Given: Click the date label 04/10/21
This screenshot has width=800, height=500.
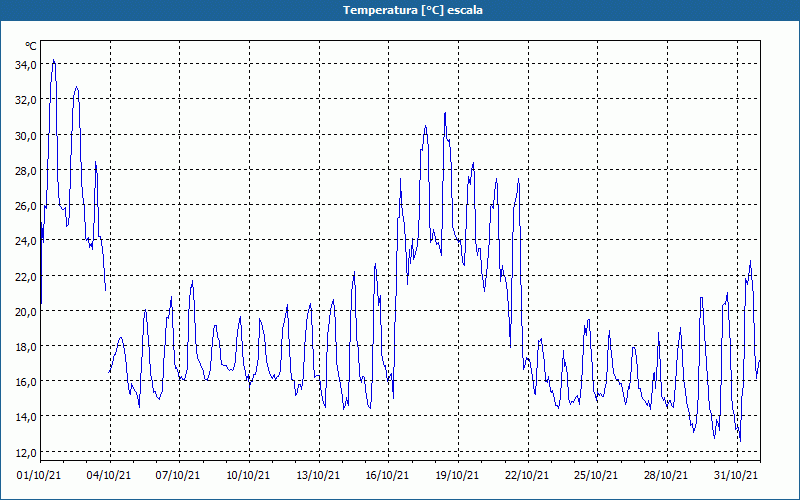Looking at the screenshot, I should click(x=109, y=476).
